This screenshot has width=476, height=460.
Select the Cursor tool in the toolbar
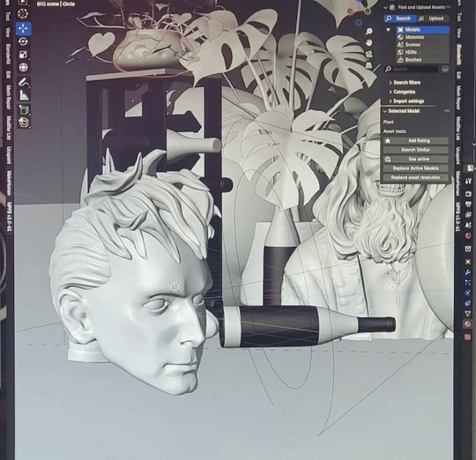tap(23, 13)
